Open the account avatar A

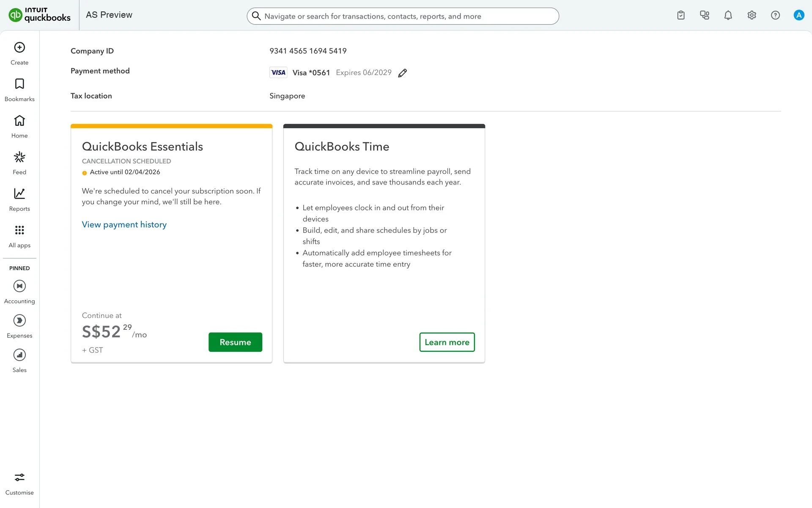[x=799, y=15]
